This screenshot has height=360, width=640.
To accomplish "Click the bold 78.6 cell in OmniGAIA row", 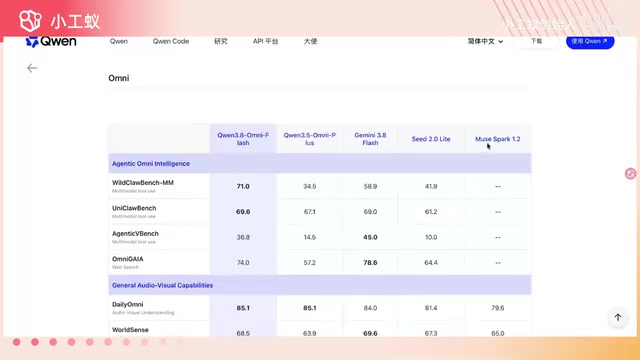I will (x=370, y=262).
